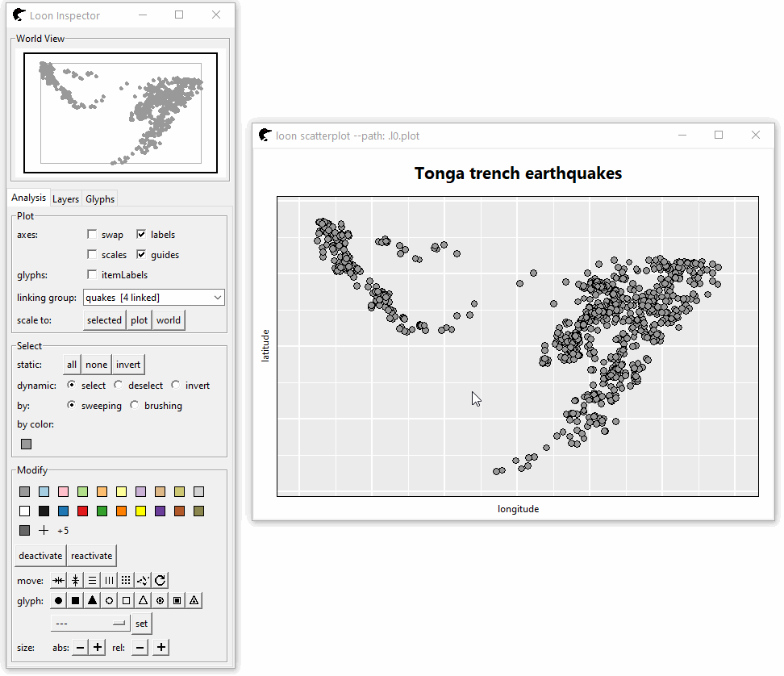This screenshot has width=784, height=676.
Task: Set glyph to filled square
Action: point(75,600)
